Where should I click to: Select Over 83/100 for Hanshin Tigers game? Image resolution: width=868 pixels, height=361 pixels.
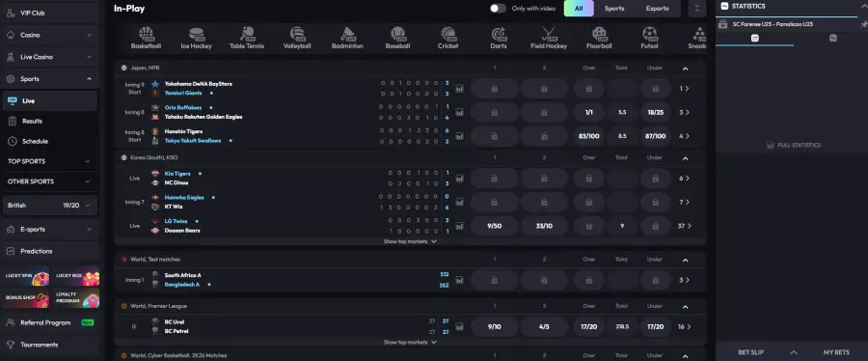point(589,136)
